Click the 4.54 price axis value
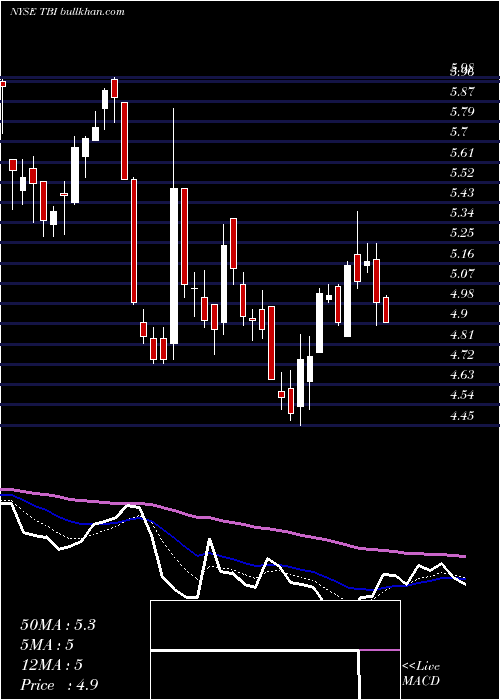The image size is (500, 700). [x=462, y=395]
